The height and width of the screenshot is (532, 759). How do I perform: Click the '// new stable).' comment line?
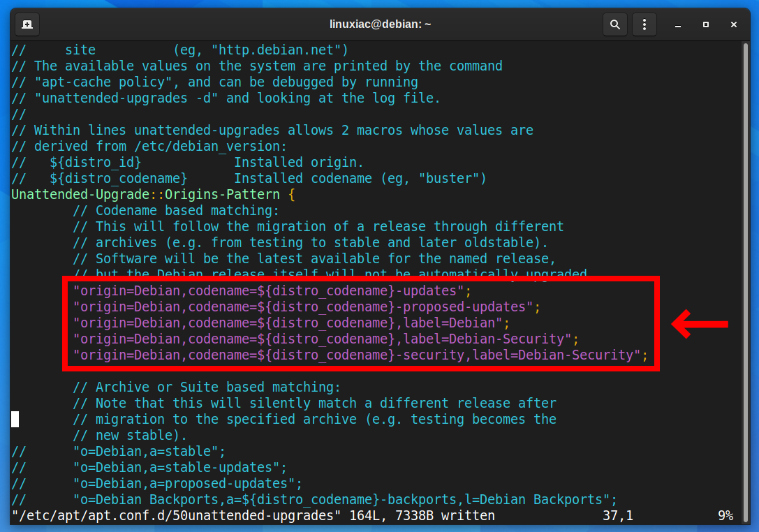(x=130, y=435)
